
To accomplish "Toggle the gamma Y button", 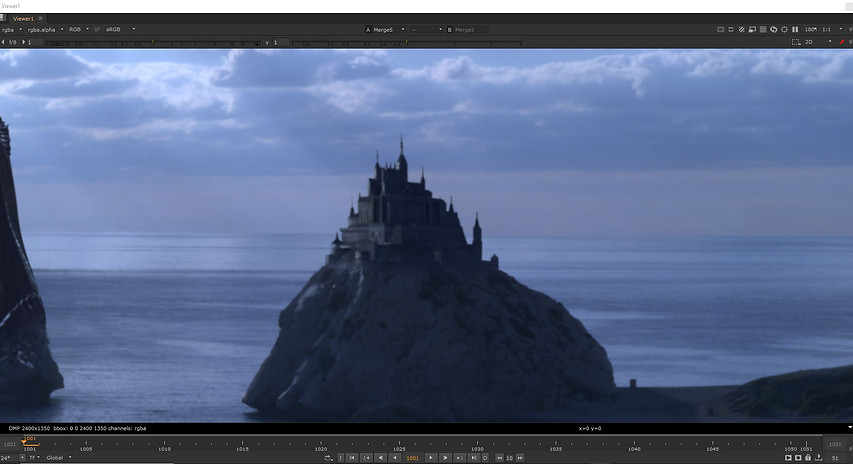I will pos(267,42).
